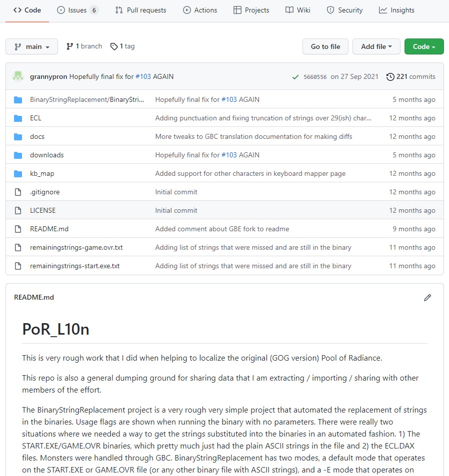Open the main branch selector dropdown
The height and width of the screenshot is (476, 449).
click(x=31, y=46)
